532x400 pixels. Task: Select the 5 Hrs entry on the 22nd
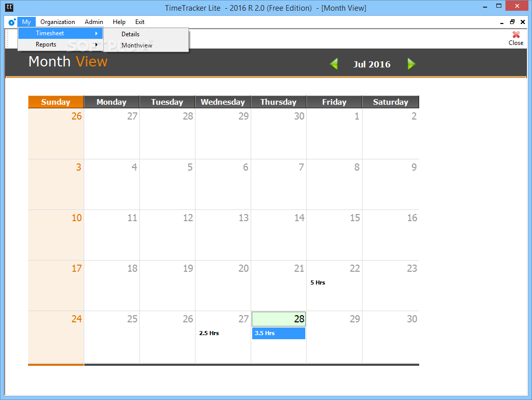(318, 283)
